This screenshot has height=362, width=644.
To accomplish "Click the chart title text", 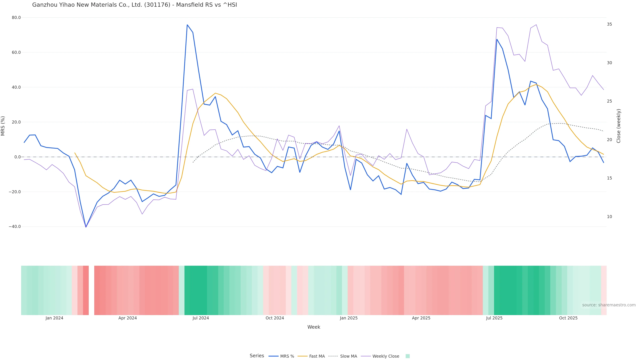I will pyautogui.click(x=135, y=5).
